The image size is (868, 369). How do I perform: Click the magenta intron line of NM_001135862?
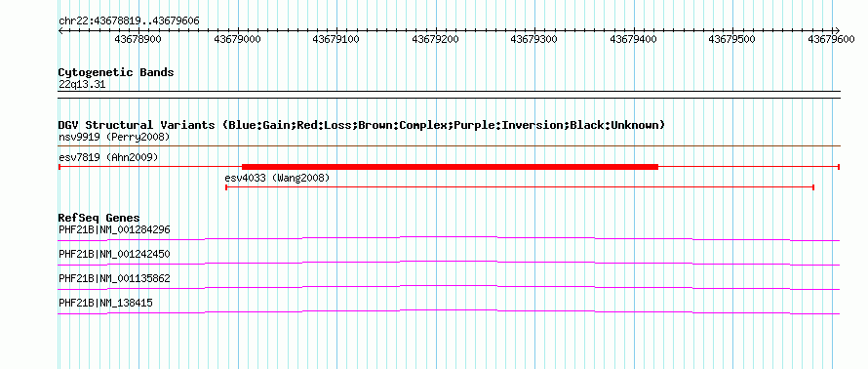[449, 287]
